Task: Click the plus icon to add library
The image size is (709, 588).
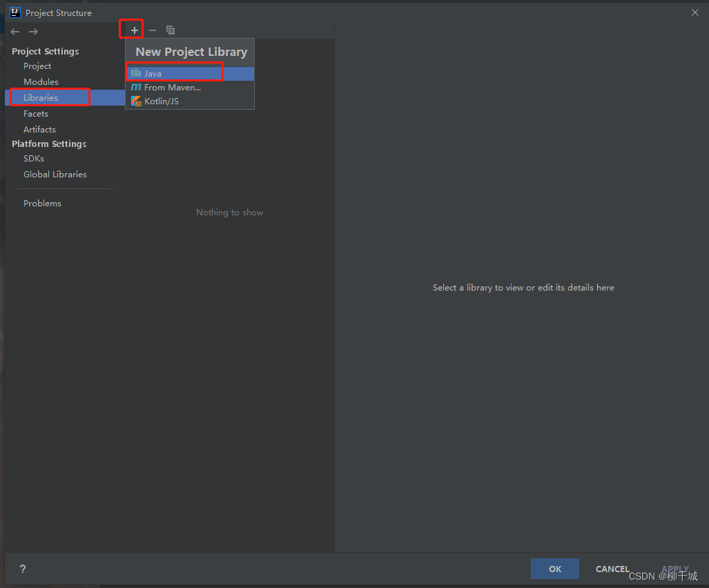Action: coord(135,30)
